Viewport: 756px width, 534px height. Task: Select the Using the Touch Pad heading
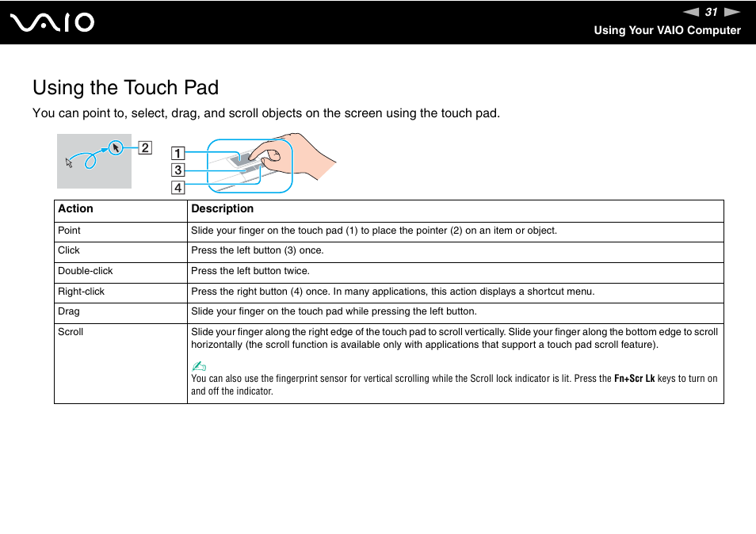click(125, 88)
